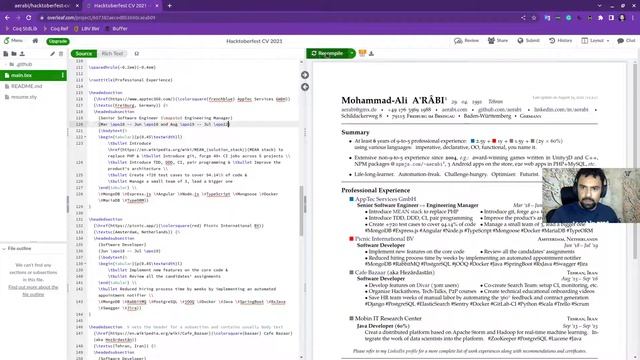The height and width of the screenshot is (360, 640).
Task: Click the 'Professional Experience' heading in PDF
Action: click(x=376, y=190)
